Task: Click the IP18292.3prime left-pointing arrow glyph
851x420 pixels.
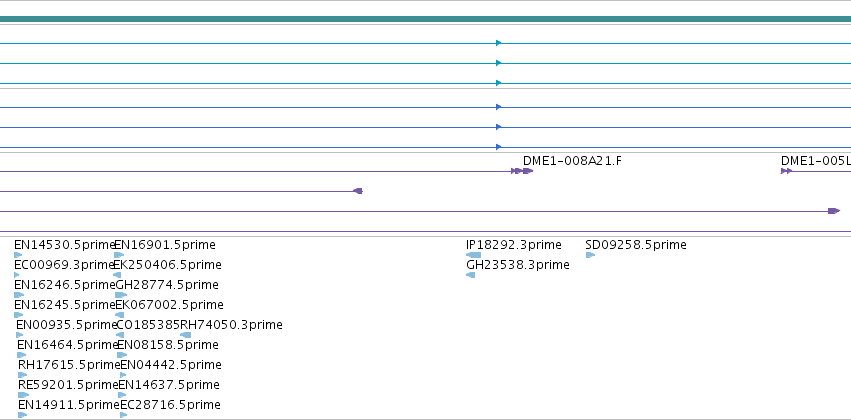Action: [x=473, y=255]
